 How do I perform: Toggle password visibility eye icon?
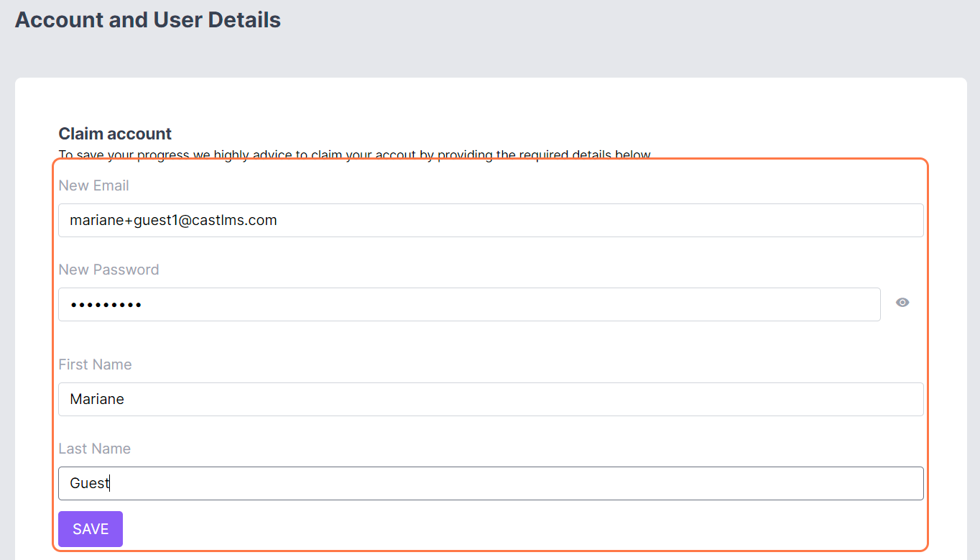click(902, 303)
